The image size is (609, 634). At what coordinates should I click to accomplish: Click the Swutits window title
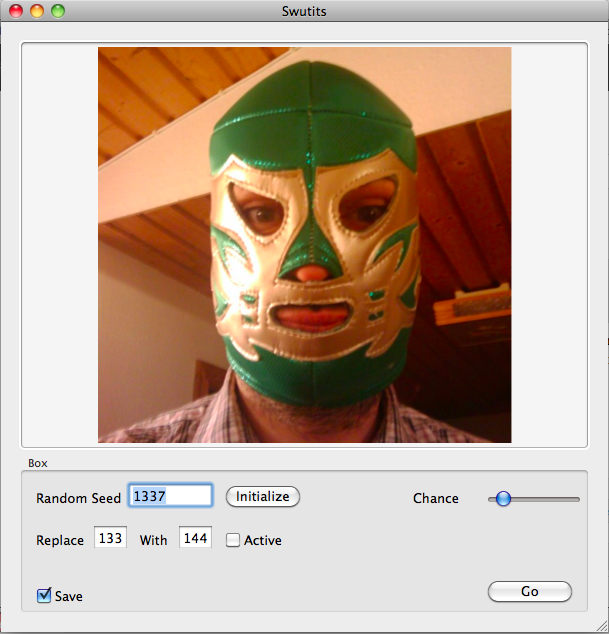pyautogui.click(x=304, y=11)
